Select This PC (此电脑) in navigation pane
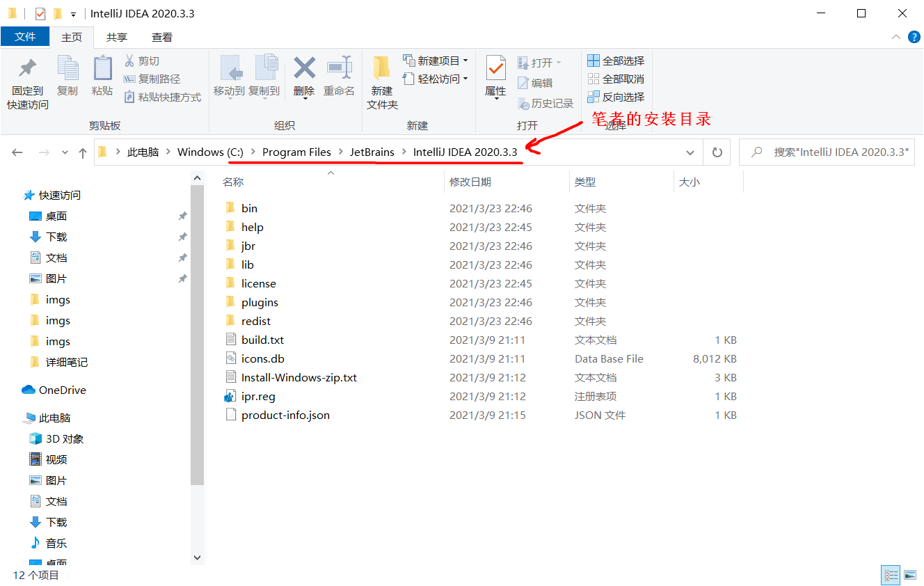The height and width of the screenshot is (586, 924). 47,418
